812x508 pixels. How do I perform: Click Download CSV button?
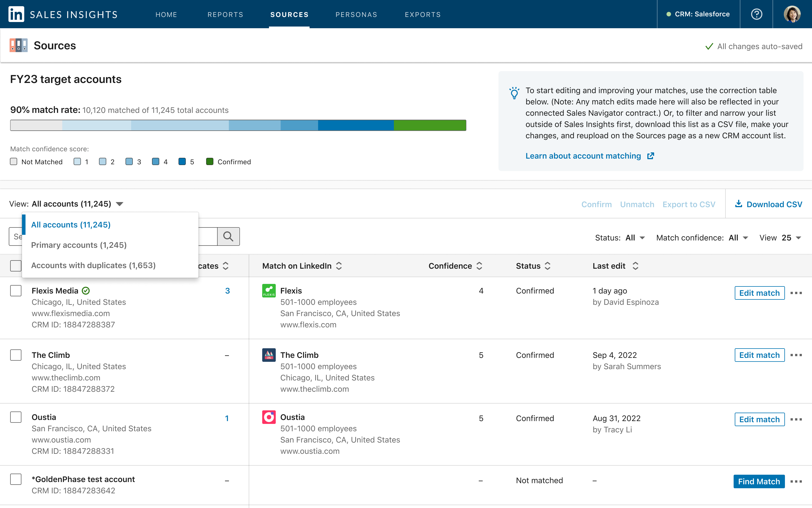[x=769, y=204]
